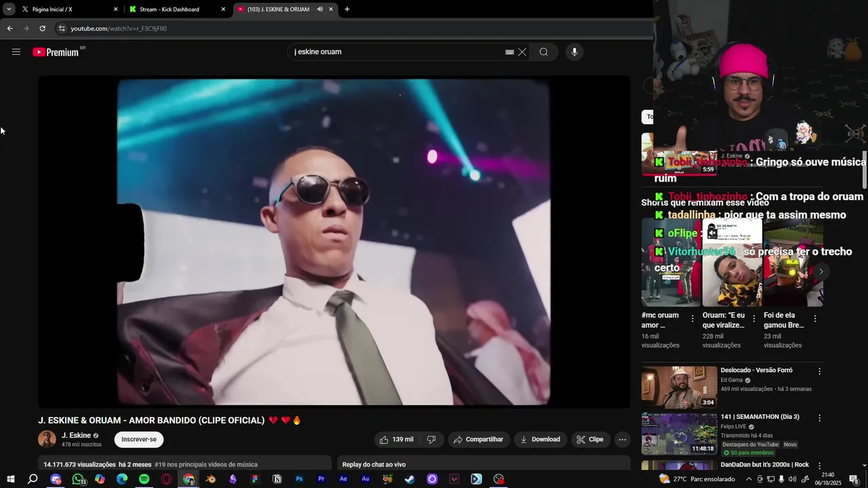Viewport: 868px width, 488px height.
Task: Open options for 'E eu que viralize' short
Action: point(754,319)
